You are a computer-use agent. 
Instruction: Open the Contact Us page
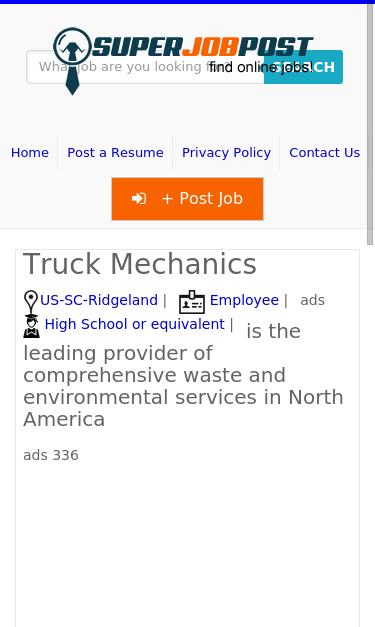pyautogui.click(x=324, y=152)
